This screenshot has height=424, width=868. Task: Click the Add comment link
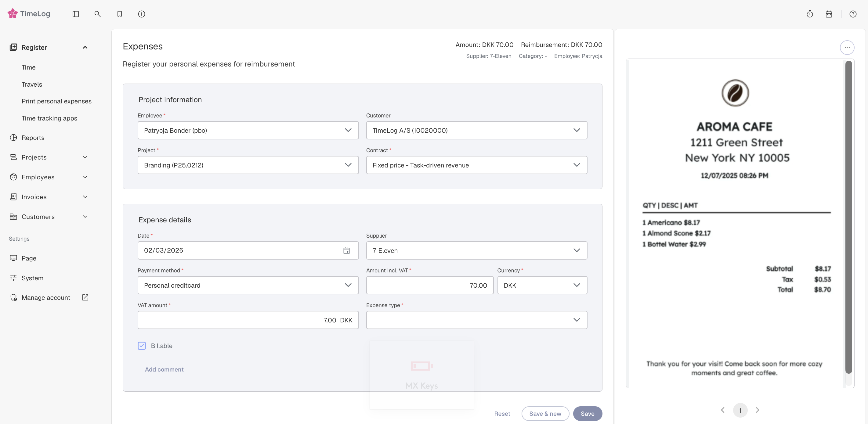coord(164,369)
